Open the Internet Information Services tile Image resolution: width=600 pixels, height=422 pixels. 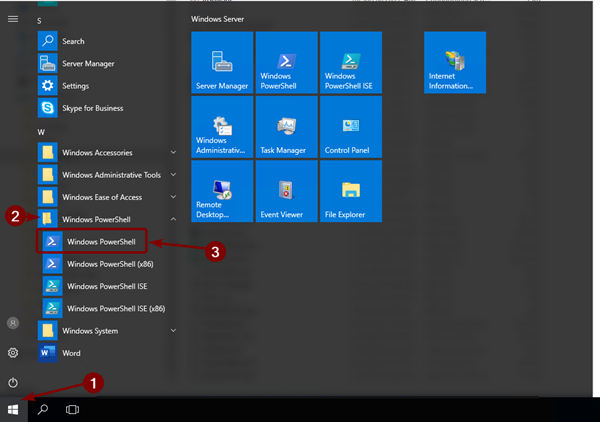(455, 62)
